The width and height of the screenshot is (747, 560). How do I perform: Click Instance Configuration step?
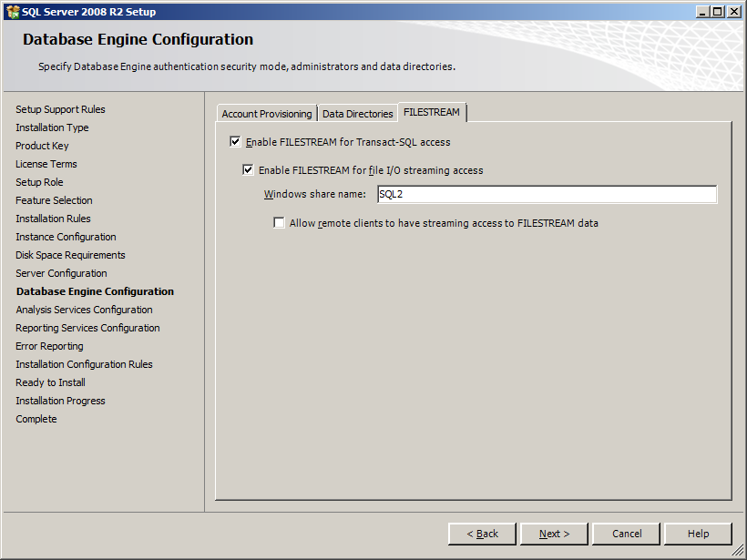tap(66, 237)
